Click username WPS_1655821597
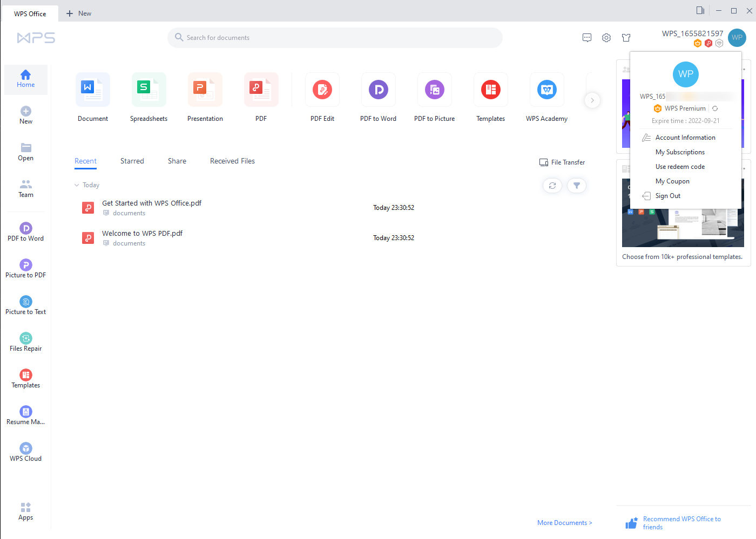This screenshot has height=539, width=756. (x=692, y=33)
